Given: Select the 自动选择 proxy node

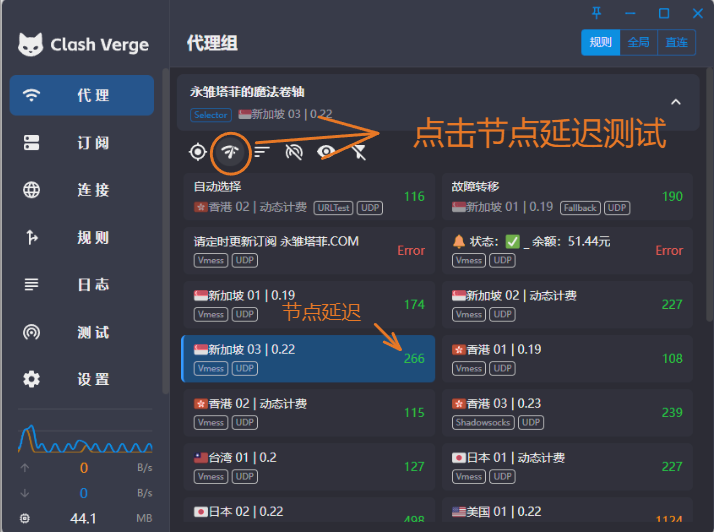Looking at the screenshot, I should [x=308, y=196].
